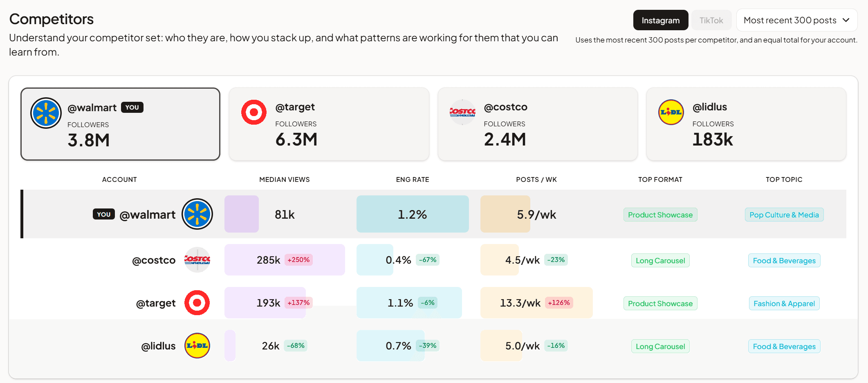The height and width of the screenshot is (383, 868).
Task: Sort by the Median Views column header
Action: pos(285,179)
